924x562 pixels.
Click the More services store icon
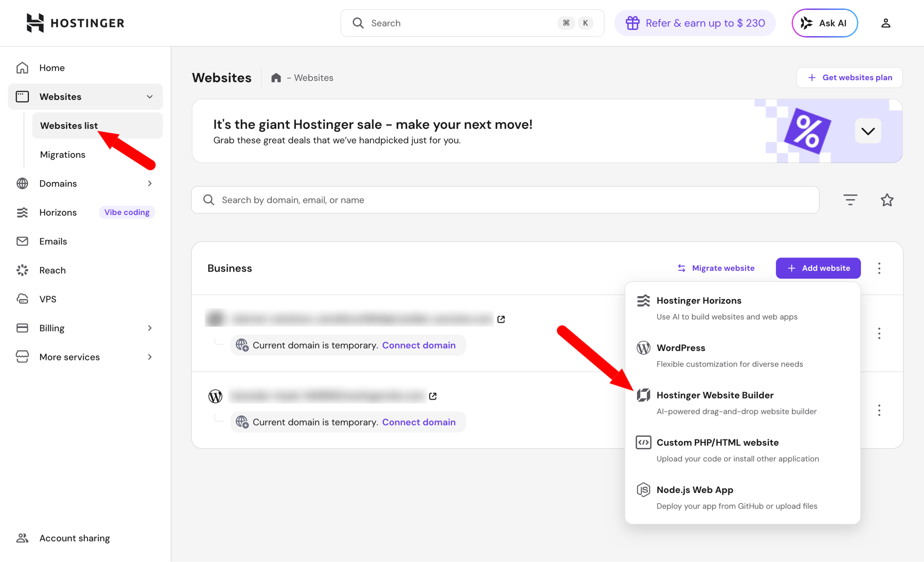22,357
